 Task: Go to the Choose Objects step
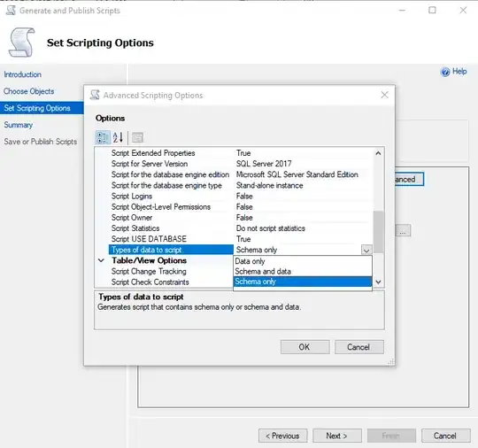pos(29,91)
